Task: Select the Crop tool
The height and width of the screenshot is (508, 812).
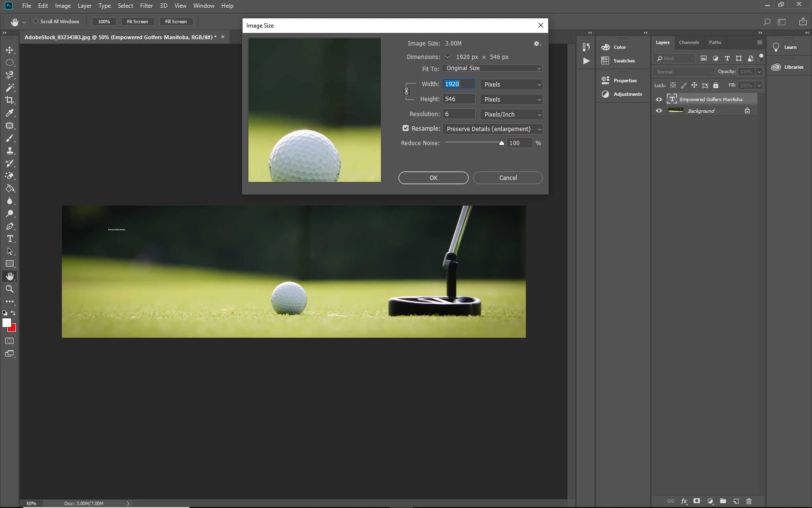Action: [x=10, y=100]
